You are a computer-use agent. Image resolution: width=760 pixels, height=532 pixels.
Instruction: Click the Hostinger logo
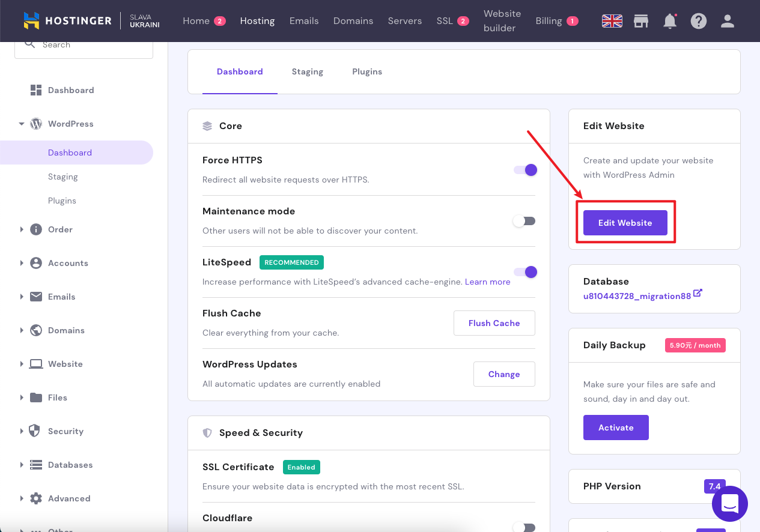click(67, 21)
